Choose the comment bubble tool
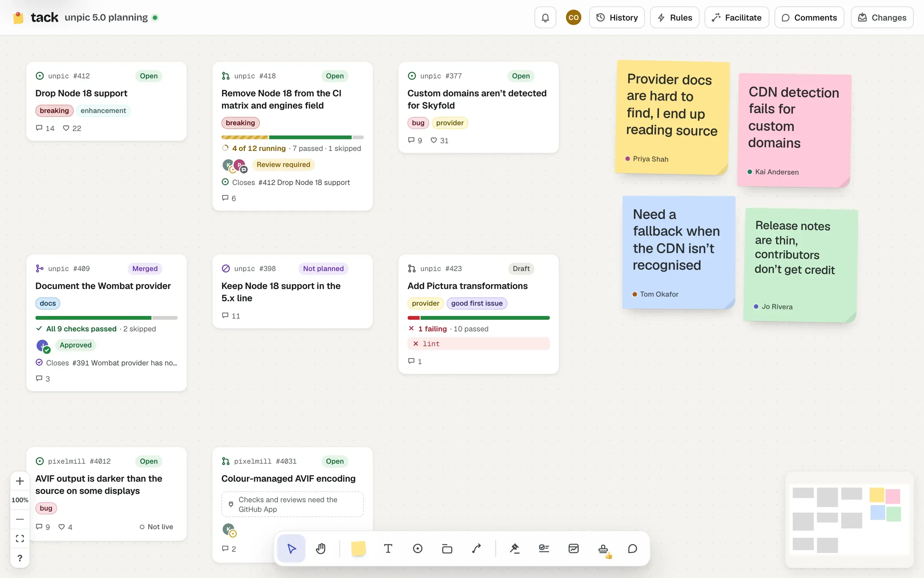924x578 pixels. pos(633,548)
